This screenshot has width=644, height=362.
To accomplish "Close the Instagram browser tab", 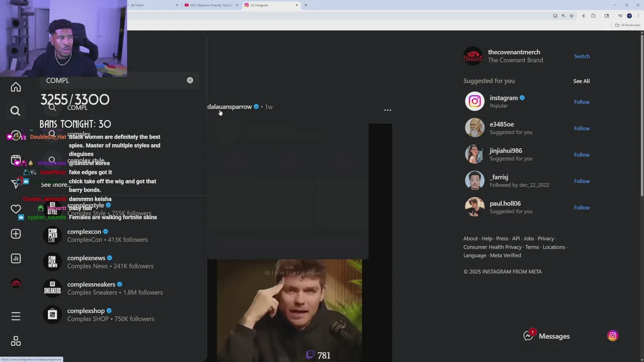I will click(x=297, y=5).
